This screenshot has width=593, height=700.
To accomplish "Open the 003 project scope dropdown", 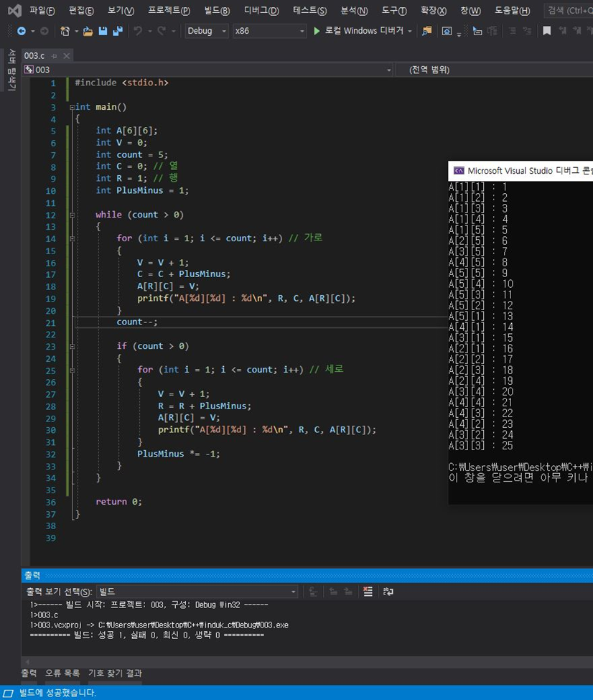I will point(208,70).
